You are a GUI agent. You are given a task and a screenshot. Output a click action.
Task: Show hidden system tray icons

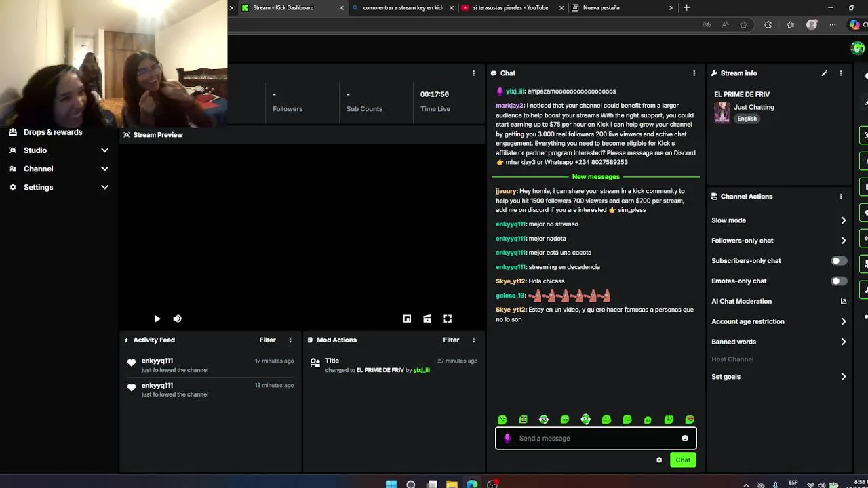click(x=746, y=485)
